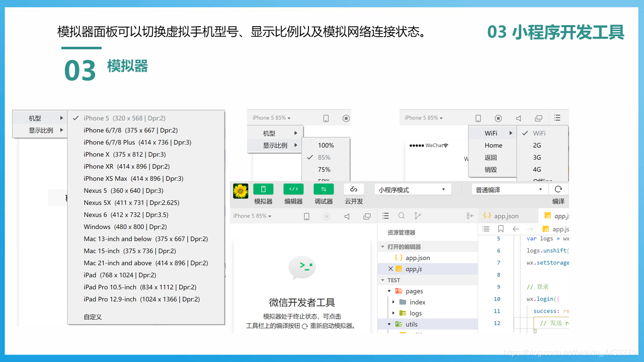Open the 小程序模式 mode dropdown
Screen dimensions: 644x362
tap(412, 190)
